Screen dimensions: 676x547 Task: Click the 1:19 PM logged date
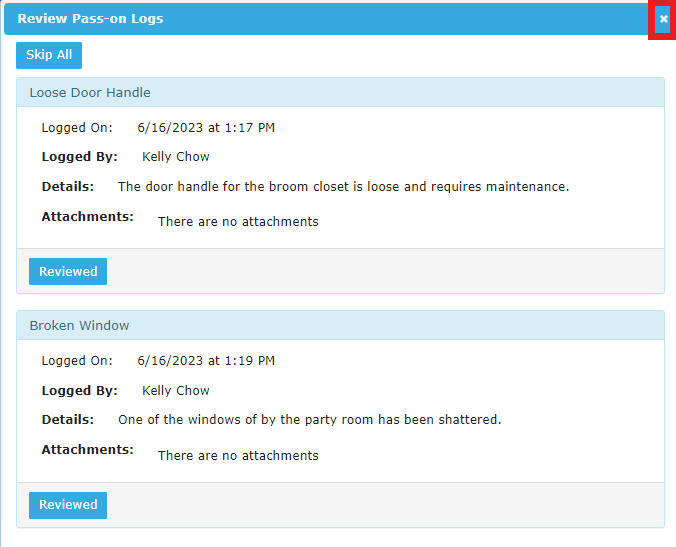coord(206,361)
